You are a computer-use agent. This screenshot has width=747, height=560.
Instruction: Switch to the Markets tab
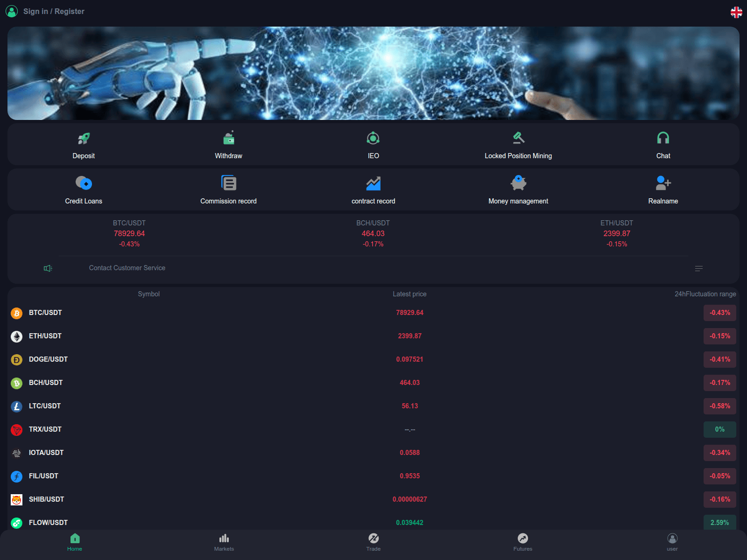point(224,542)
